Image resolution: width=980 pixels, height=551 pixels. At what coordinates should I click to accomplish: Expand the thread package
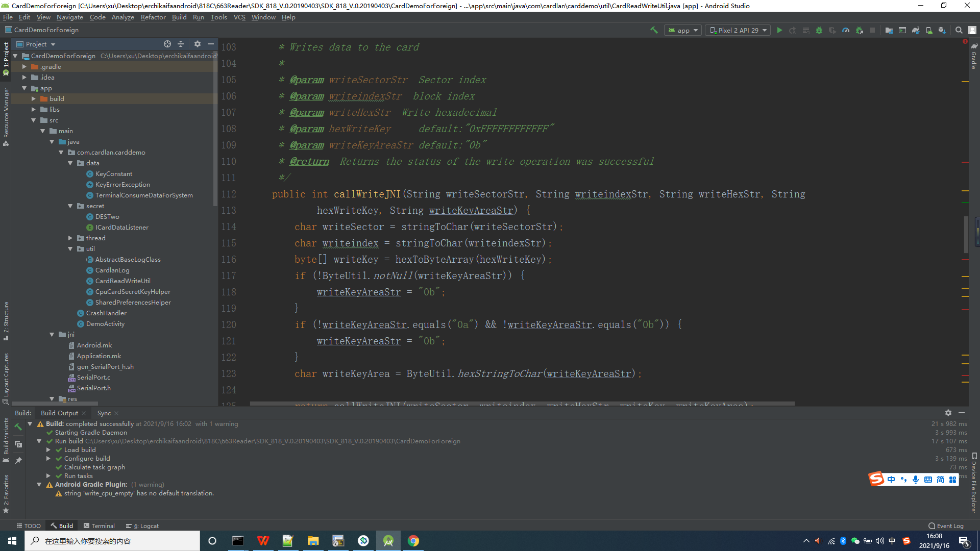[70, 238]
